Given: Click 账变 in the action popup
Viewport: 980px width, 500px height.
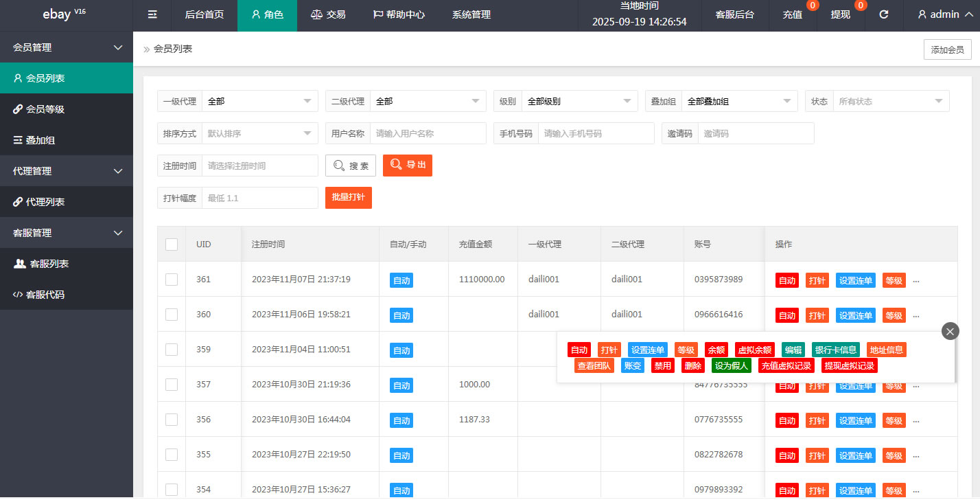Looking at the screenshot, I should coord(633,365).
